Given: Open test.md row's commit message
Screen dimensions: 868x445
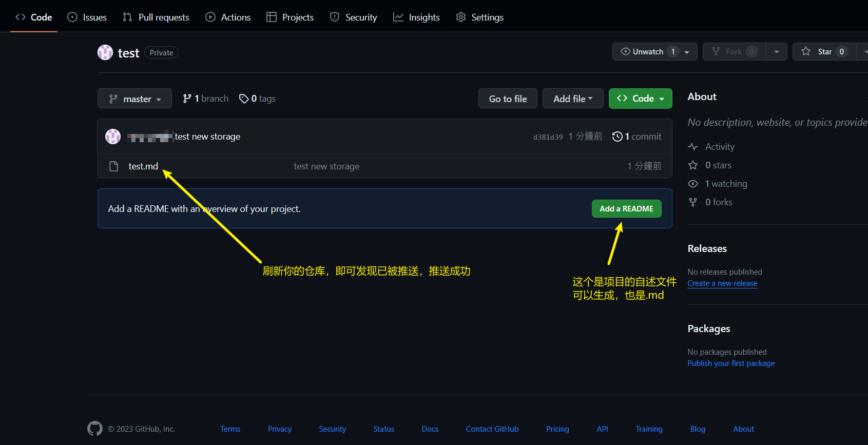Looking at the screenshot, I should [326, 166].
